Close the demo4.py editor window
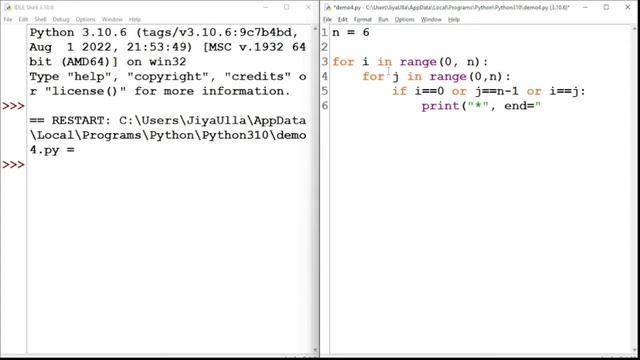The width and height of the screenshot is (640, 360). point(628,7)
